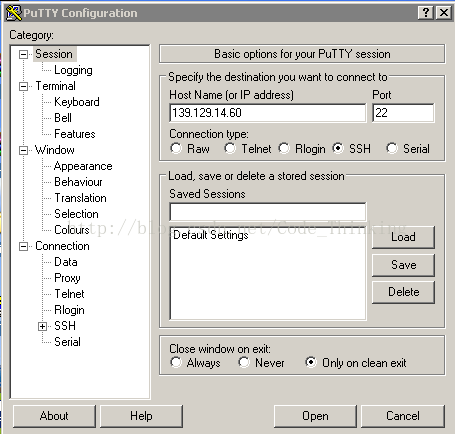Click the Save session button
The image size is (455, 434).
point(403,265)
